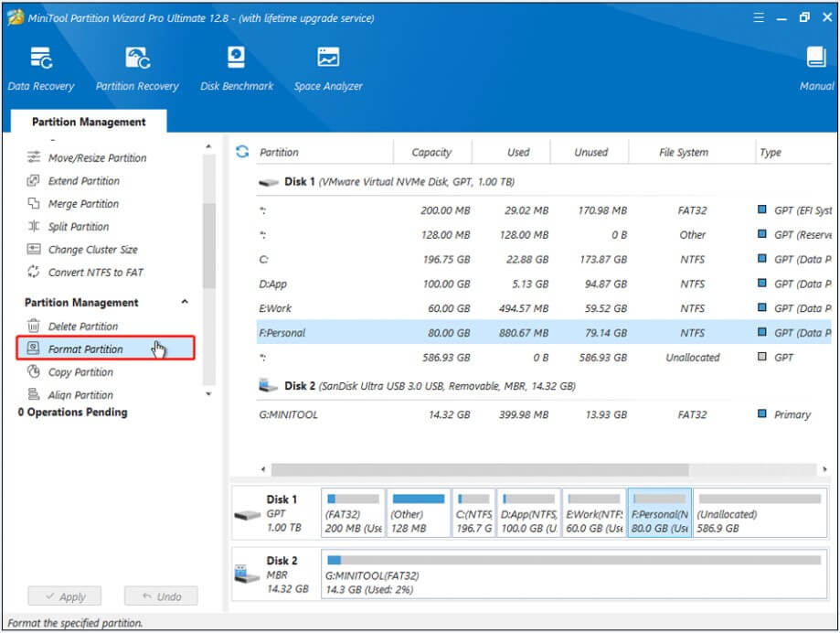840x633 pixels.
Task: Sort by the Capacity column header
Action: pyautogui.click(x=431, y=152)
